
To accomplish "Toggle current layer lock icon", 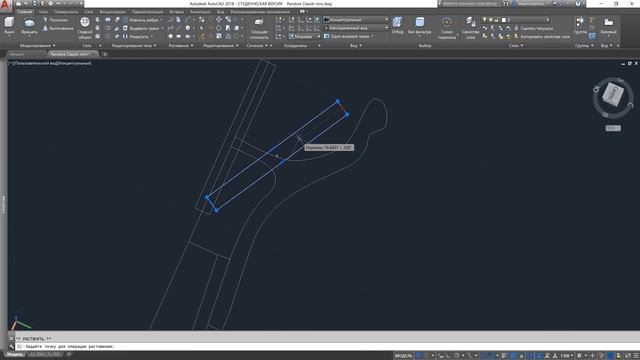I will click(x=497, y=20).
